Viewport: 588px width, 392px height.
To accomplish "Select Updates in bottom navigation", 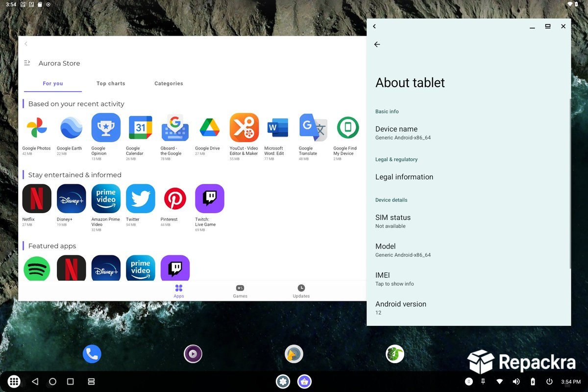I will click(301, 291).
